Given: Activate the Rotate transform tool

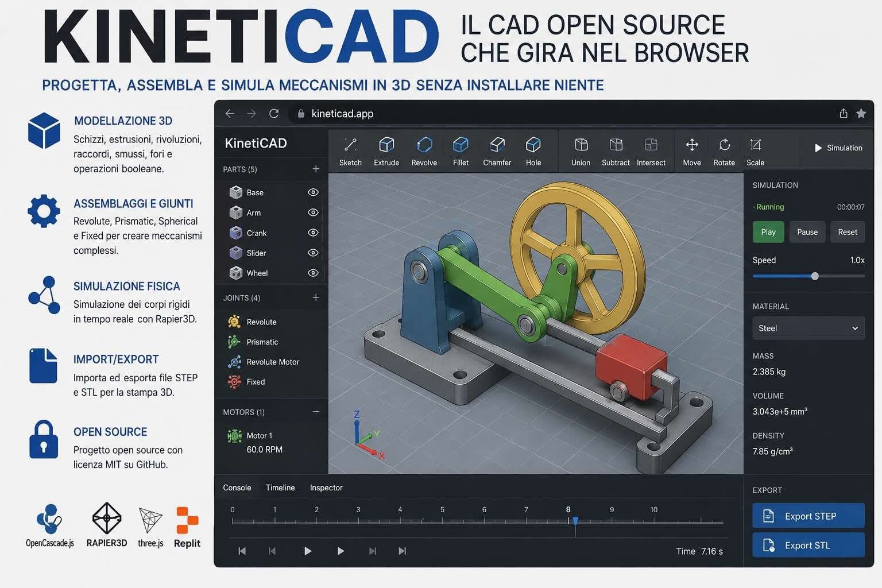Looking at the screenshot, I should [724, 152].
